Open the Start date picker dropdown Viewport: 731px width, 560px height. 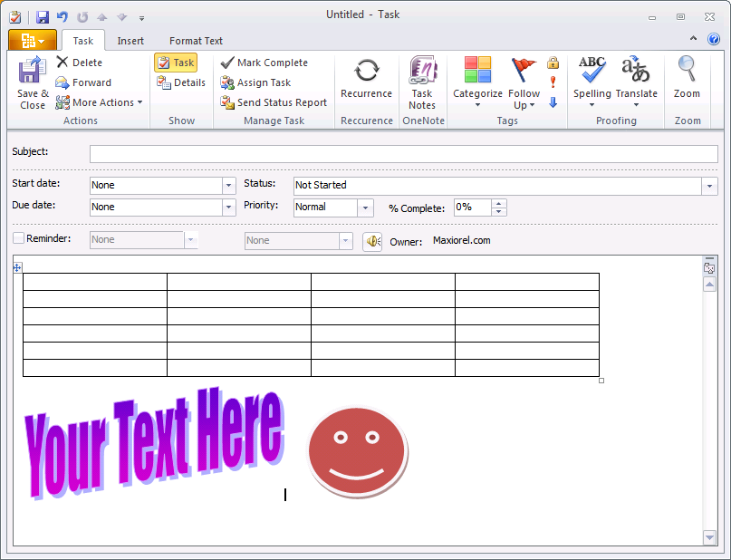[x=228, y=186]
